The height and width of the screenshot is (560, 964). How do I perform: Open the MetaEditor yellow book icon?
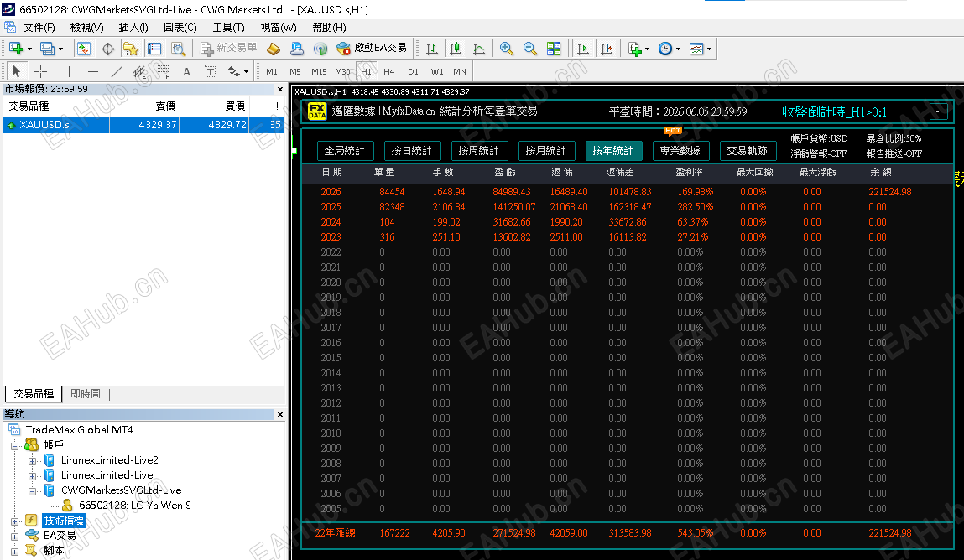(274, 49)
